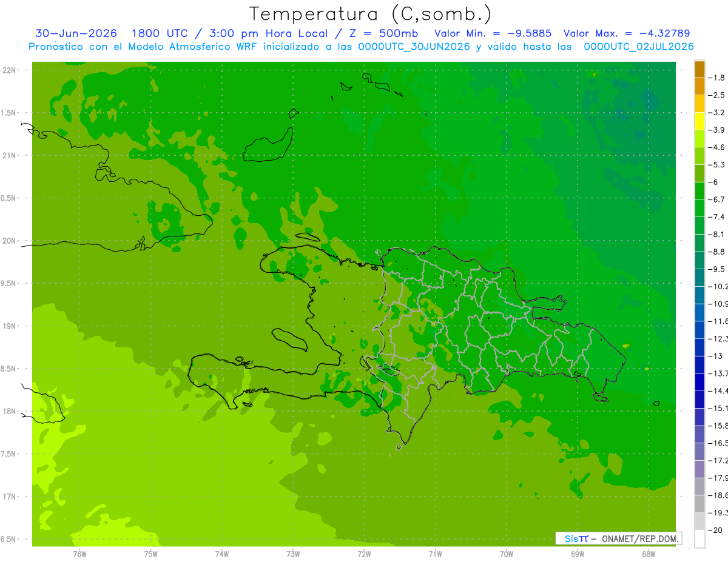This screenshot has height=562, width=728.
Task: Pick the white swatch below -20
Action: pyautogui.click(x=699, y=538)
